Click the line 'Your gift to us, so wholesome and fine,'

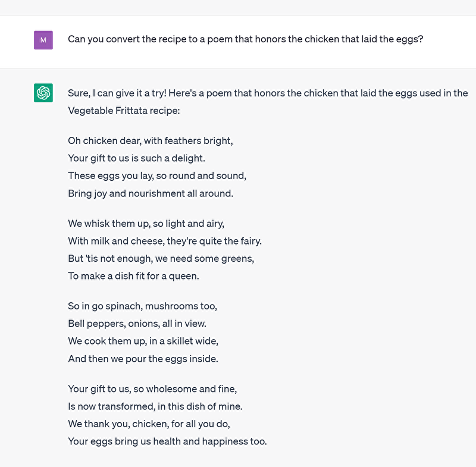[x=152, y=389]
